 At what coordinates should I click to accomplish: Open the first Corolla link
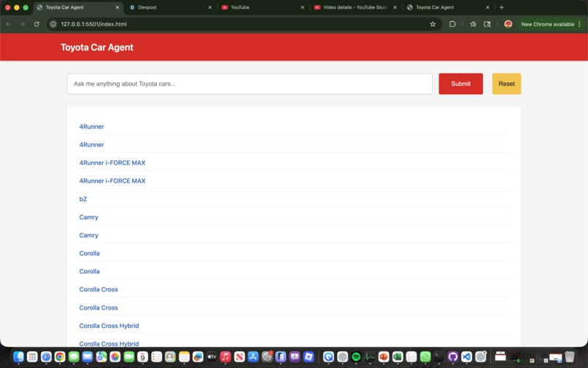[x=89, y=254]
